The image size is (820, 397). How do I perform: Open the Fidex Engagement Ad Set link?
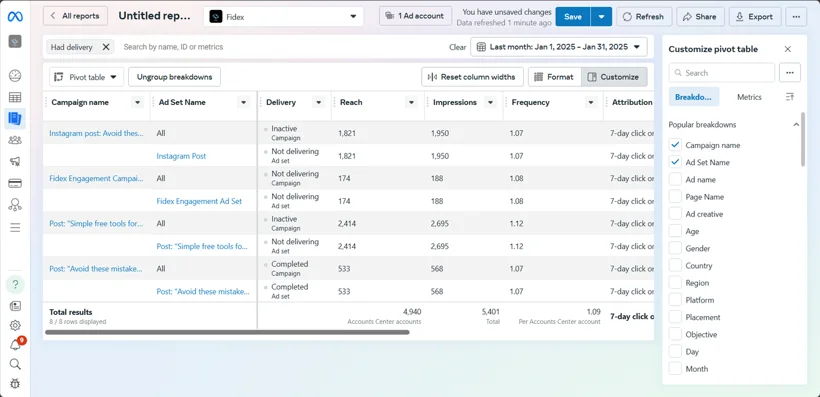pos(199,201)
